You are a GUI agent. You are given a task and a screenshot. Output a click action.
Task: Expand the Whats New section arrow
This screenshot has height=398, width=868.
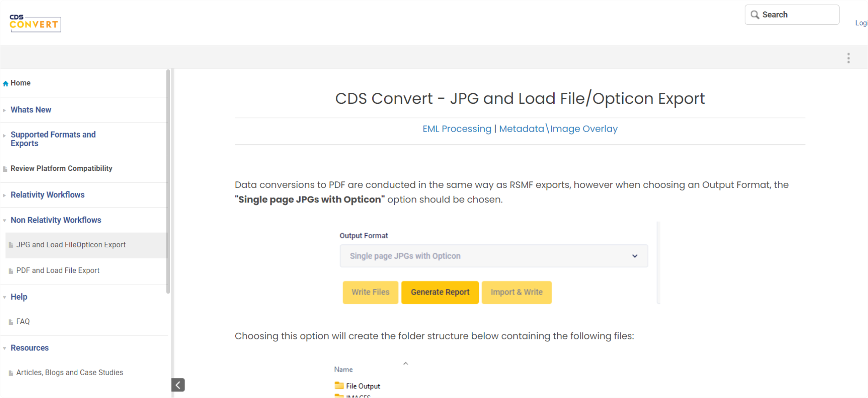pyautogui.click(x=5, y=110)
